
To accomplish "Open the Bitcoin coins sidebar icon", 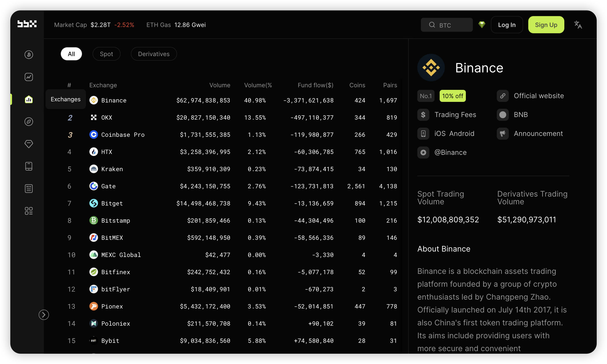I will pyautogui.click(x=29, y=54).
